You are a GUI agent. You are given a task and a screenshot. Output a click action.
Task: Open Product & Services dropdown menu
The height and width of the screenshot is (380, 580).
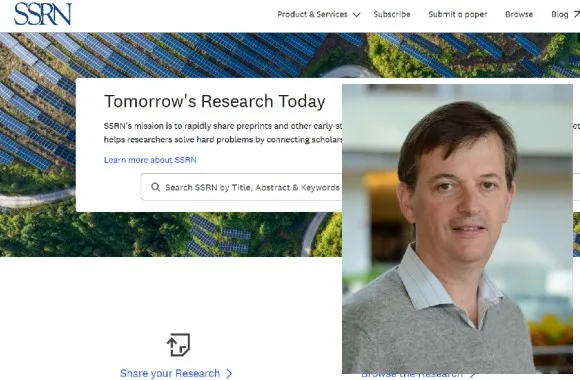(x=318, y=14)
